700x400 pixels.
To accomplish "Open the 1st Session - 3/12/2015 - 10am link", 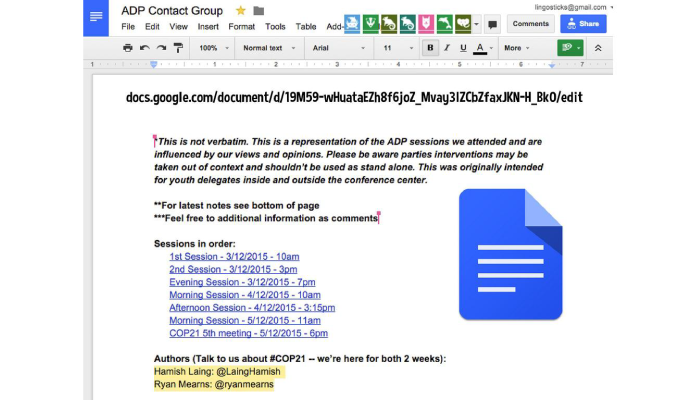I will pyautogui.click(x=234, y=257).
